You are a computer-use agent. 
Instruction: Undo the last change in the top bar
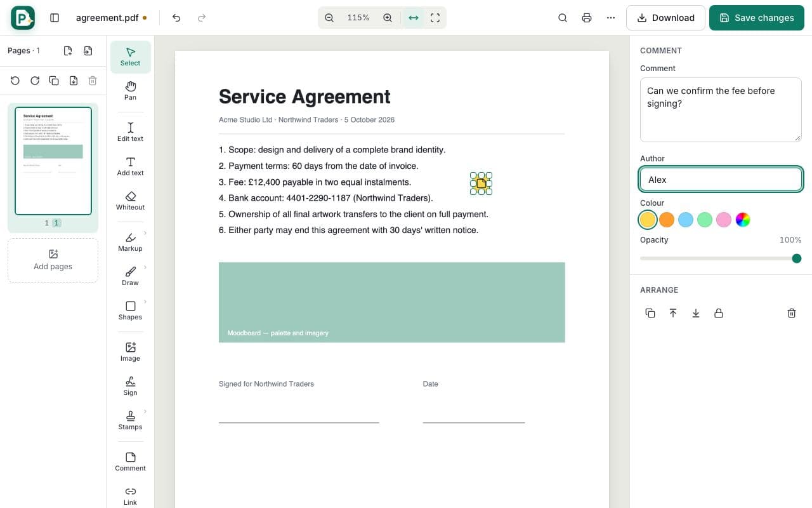click(176, 18)
